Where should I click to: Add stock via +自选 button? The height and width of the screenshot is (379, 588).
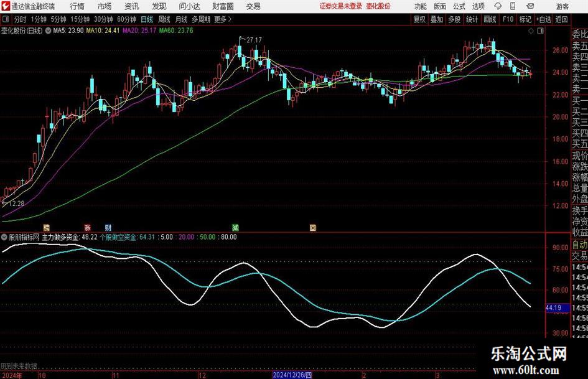click(544, 19)
